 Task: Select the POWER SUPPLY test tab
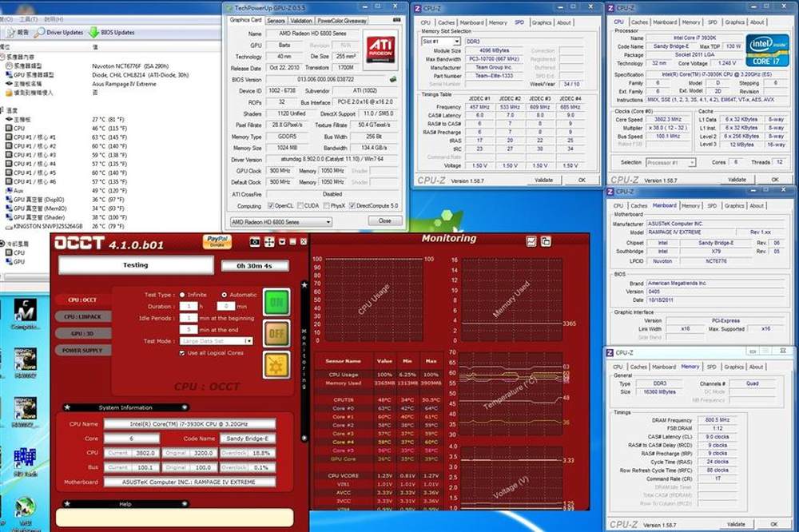pos(82,350)
